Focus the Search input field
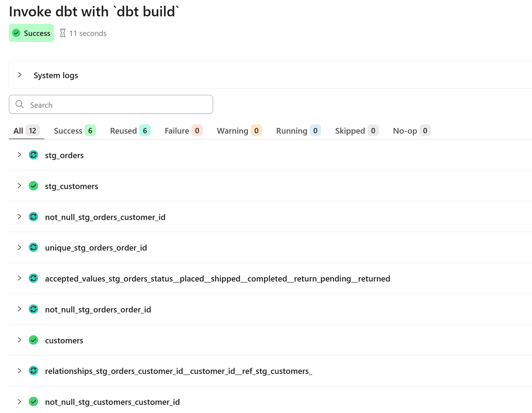The height and width of the screenshot is (413, 532). (111, 104)
